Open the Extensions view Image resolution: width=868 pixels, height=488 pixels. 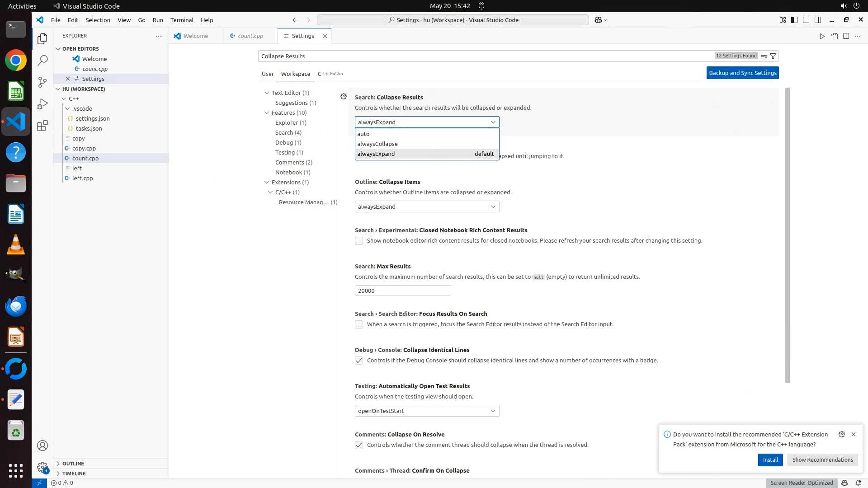42,126
